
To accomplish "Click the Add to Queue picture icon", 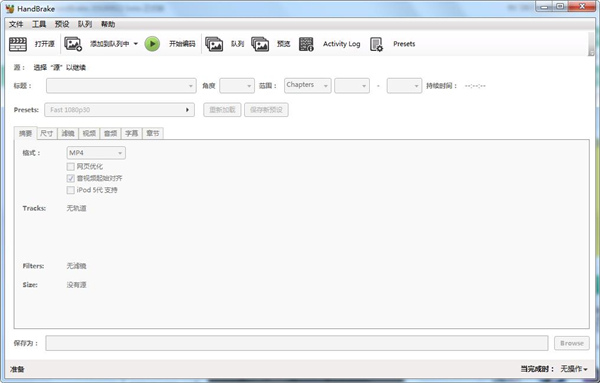I will pos(73,44).
